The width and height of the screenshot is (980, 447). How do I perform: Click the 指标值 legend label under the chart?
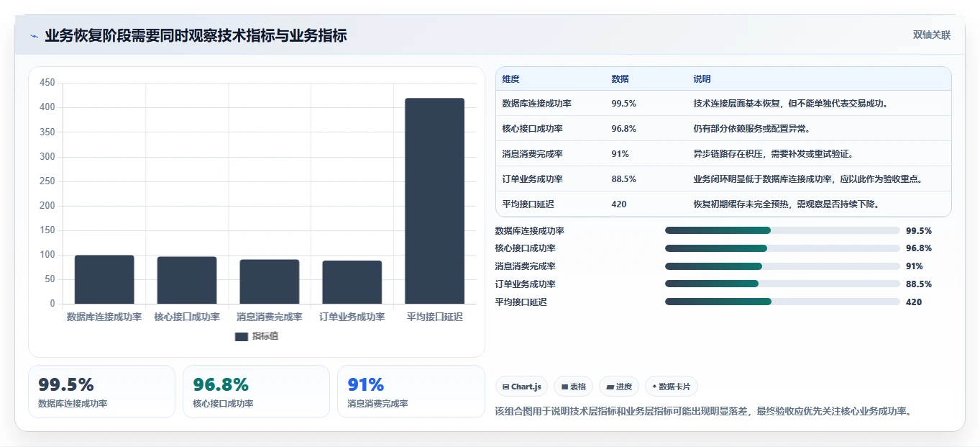tap(265, 336)
